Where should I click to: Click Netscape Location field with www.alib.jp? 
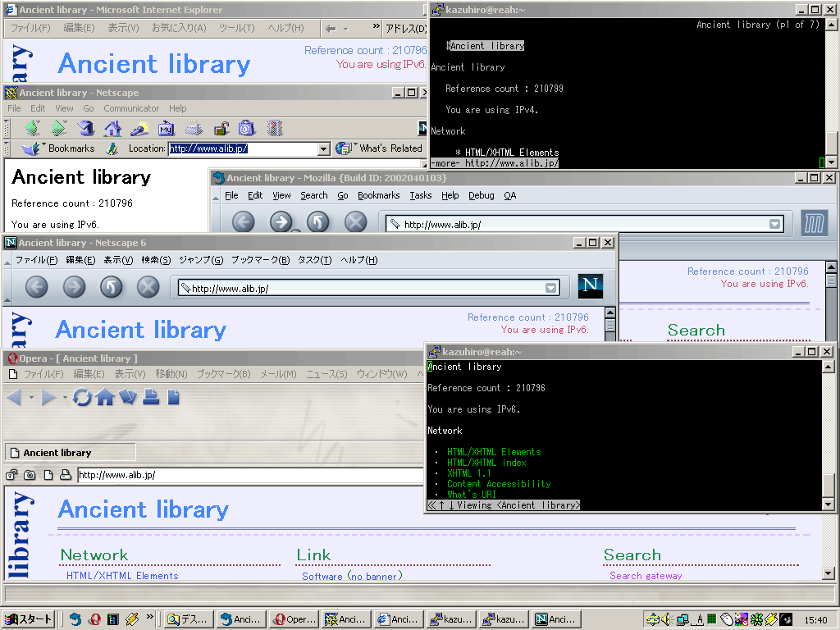click(243, 149)
